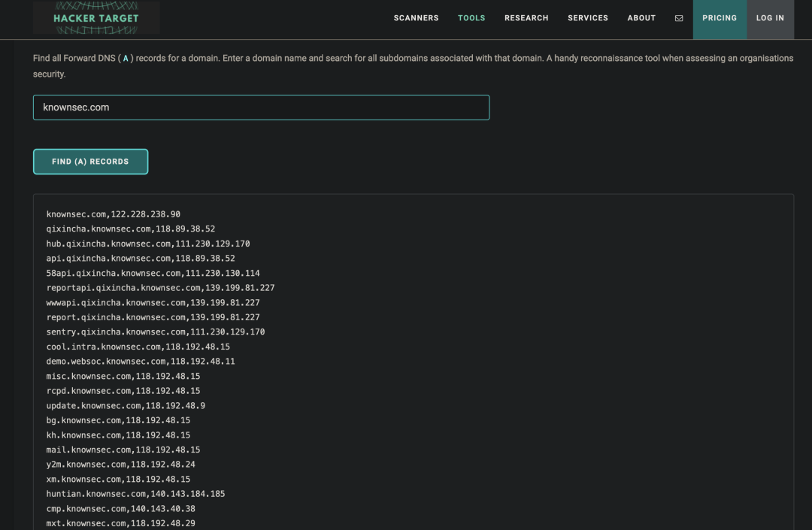Click the api.qixincha.knownsec.com result line
The width and height of the screenshot is (812, 530).
[x=141, y=259]
